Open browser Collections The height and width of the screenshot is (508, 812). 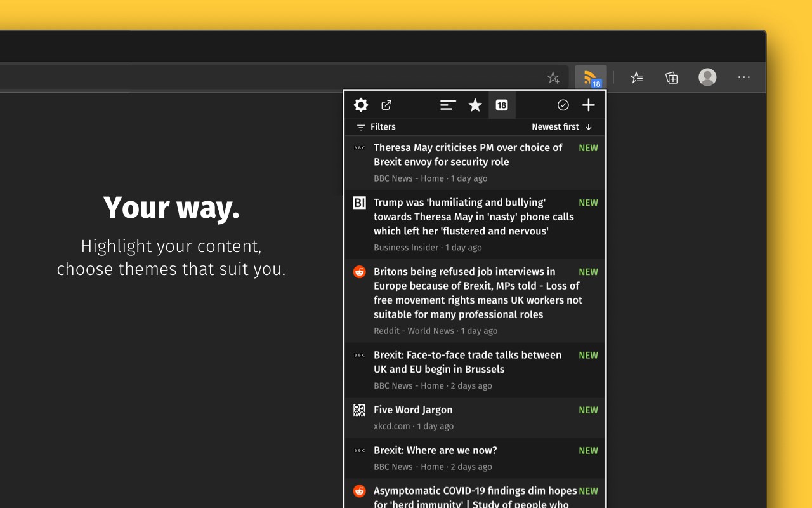coord(672,77)
